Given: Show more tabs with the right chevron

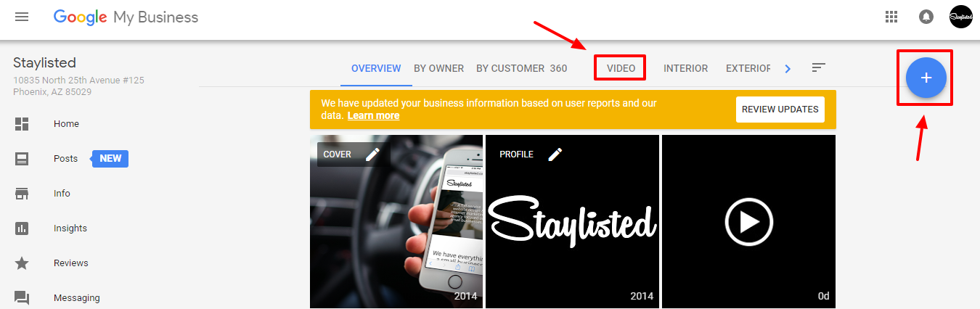Looking at the screenshot, I should coord(788,68).
